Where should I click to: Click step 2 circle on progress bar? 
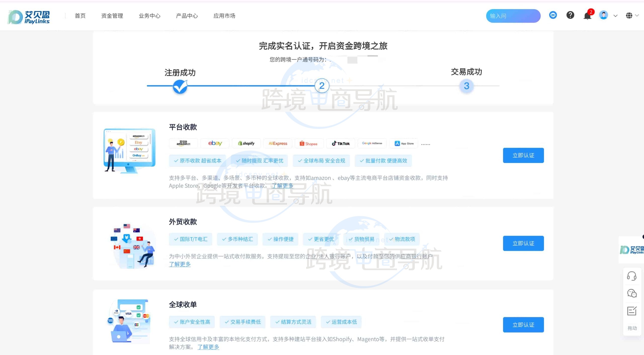click(x=322, y=86)
